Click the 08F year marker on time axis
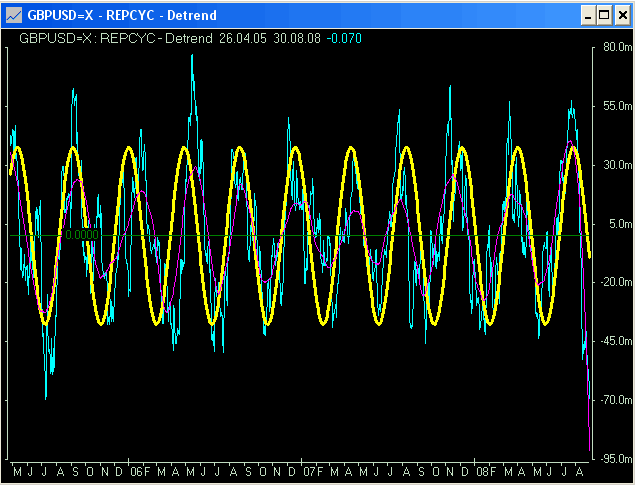The height and width of the screenshot is (485, 635). click(486, 472)
